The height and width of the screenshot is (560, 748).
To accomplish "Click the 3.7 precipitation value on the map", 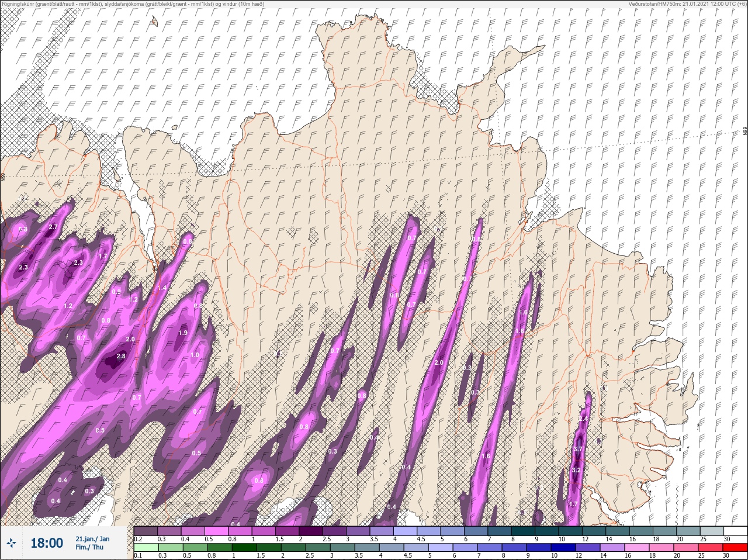I will (x=578, y=449).
